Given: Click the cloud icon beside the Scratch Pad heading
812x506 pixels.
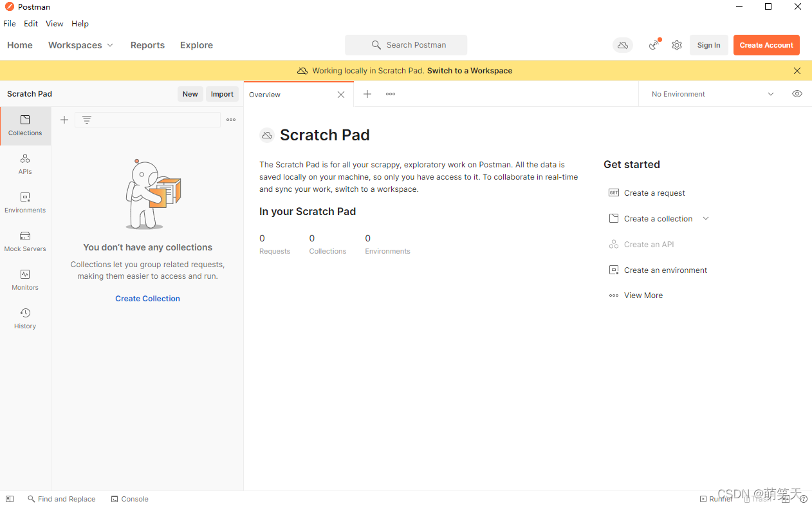Looking at the screenshot, I should 266,135.
